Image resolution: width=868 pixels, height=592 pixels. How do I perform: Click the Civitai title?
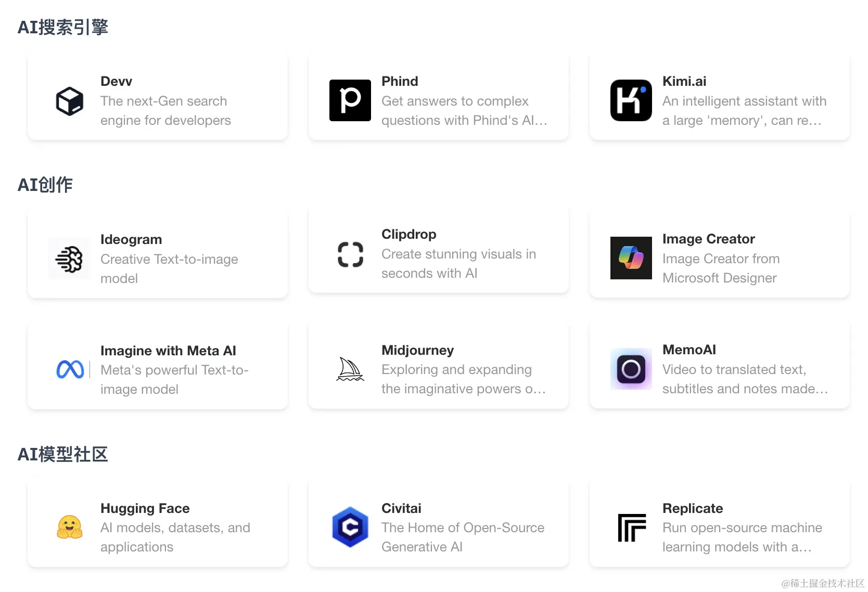pyautogui.click(x=401, y=508)
